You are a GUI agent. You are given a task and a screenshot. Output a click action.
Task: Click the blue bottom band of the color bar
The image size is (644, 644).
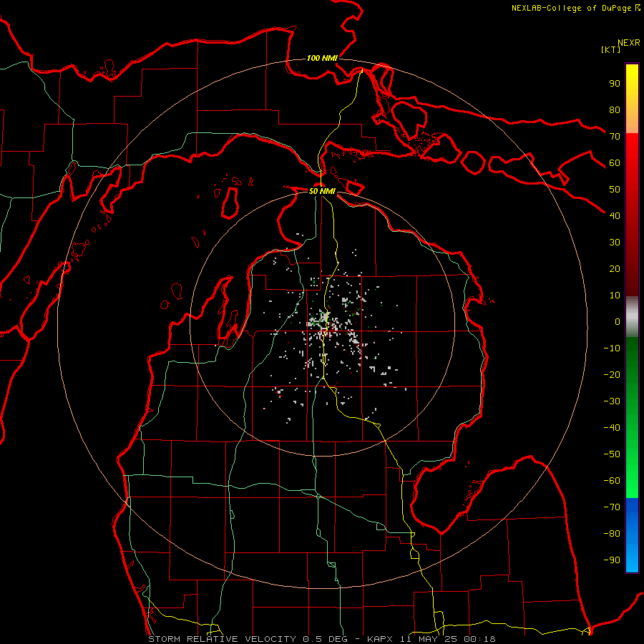point(632,535)
